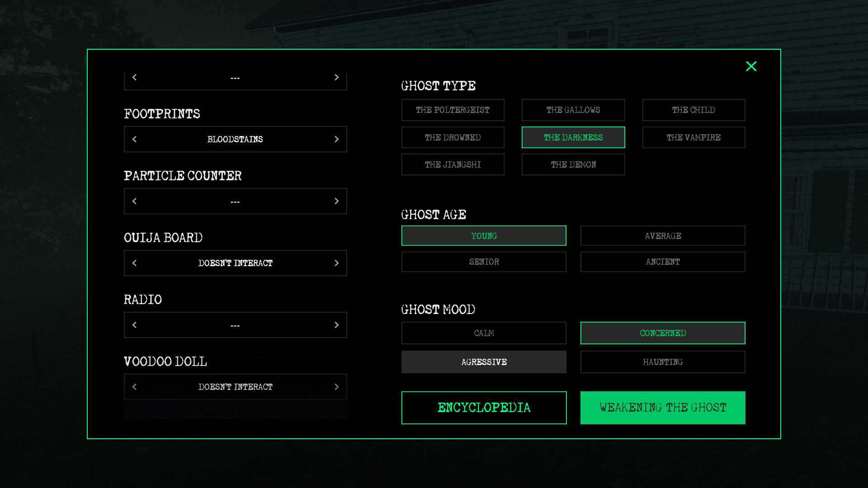Select THE DARKNESS ghost type

(x=573, y=137)
